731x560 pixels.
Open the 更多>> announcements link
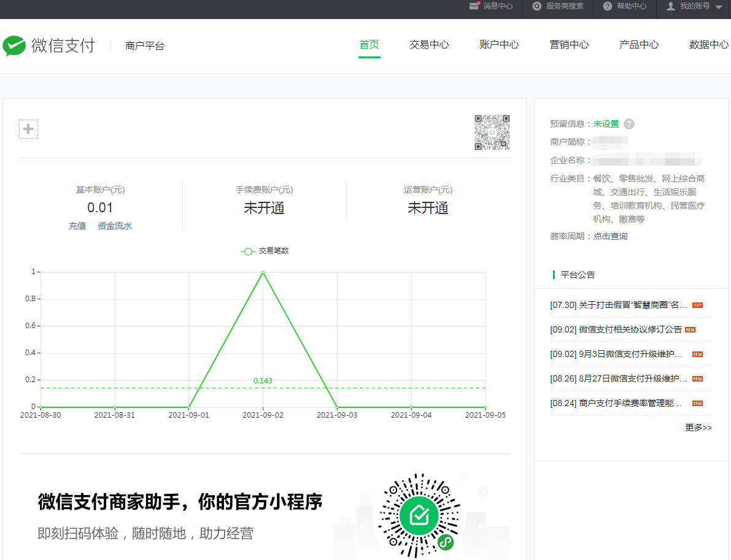tap(698, 428)
